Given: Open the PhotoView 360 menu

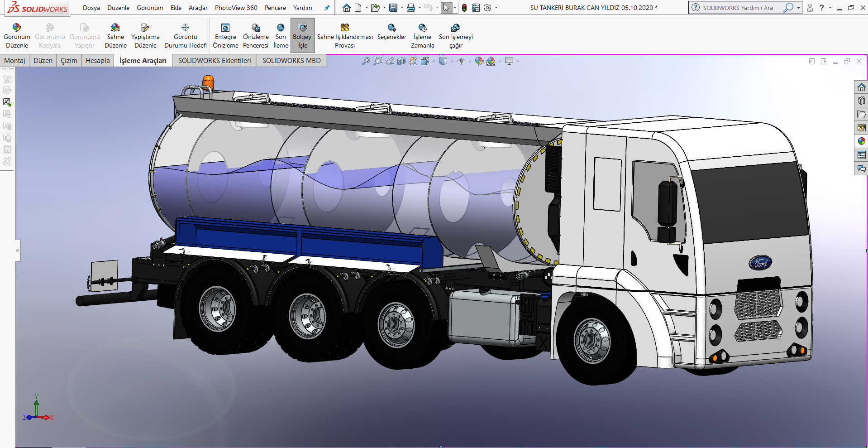Looking at the screenshot, I should click(x=236, y=8).
